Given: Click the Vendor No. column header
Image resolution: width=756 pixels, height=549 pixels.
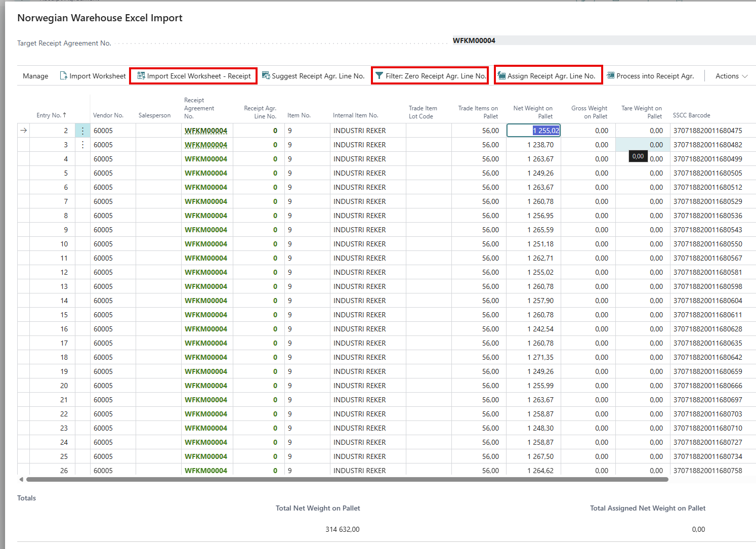Looking at the screenshot, I should [108, 115].
